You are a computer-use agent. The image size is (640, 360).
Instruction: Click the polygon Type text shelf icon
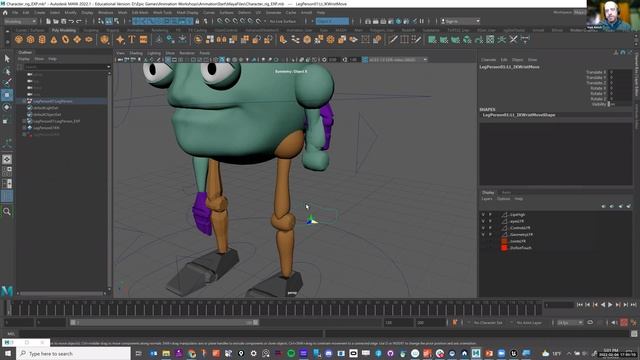tap(131, 40)
